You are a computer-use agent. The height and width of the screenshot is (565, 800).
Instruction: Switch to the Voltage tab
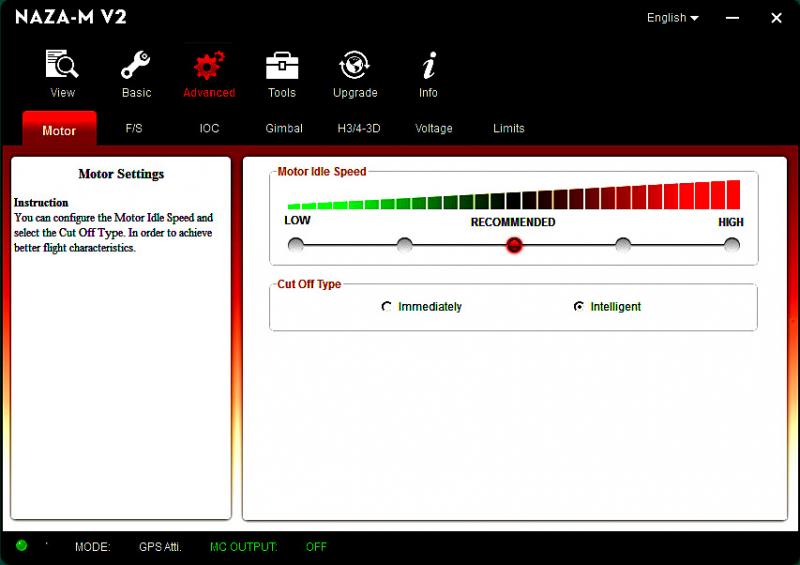[x=434, y=129]
